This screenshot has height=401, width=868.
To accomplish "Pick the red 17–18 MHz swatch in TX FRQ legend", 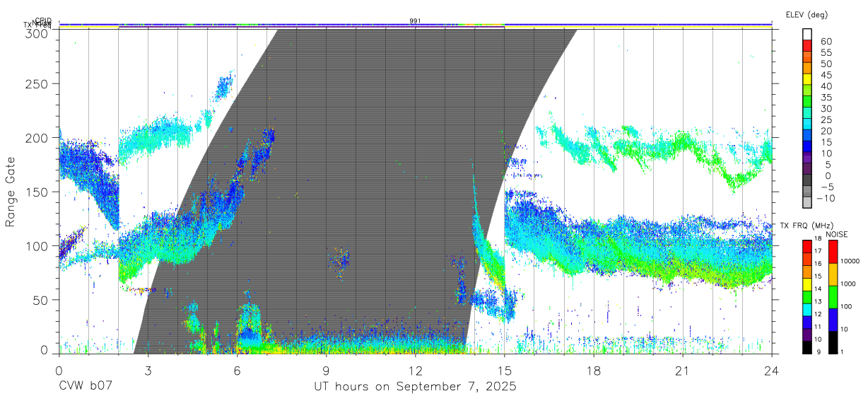I will (x=807, y=246).
